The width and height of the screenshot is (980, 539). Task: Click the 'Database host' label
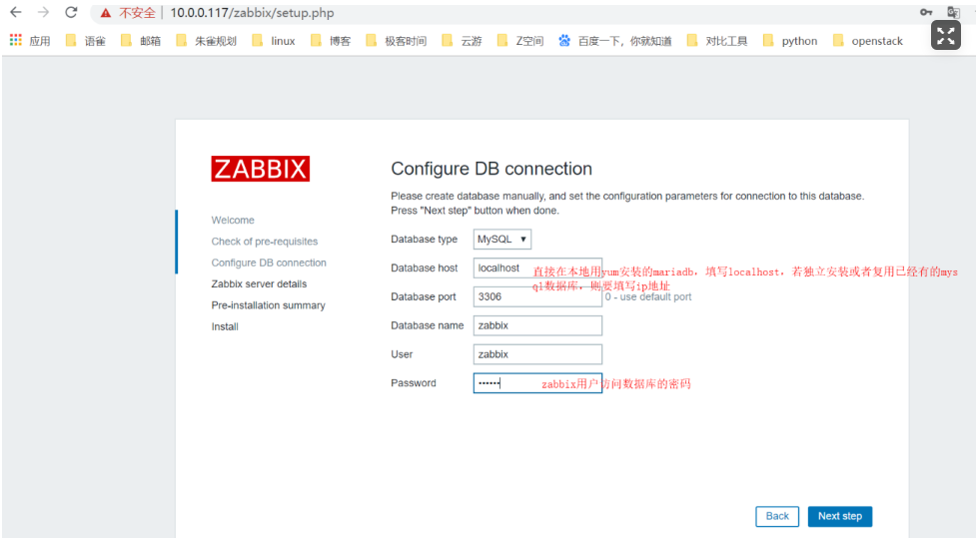(425, 268)
